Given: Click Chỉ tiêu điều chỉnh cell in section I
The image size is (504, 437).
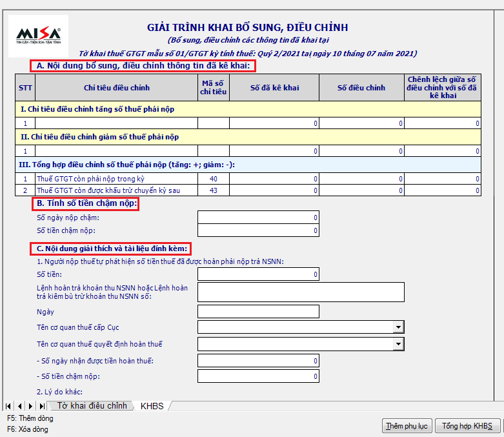Looking at the screenshot, I should point(116,123).
